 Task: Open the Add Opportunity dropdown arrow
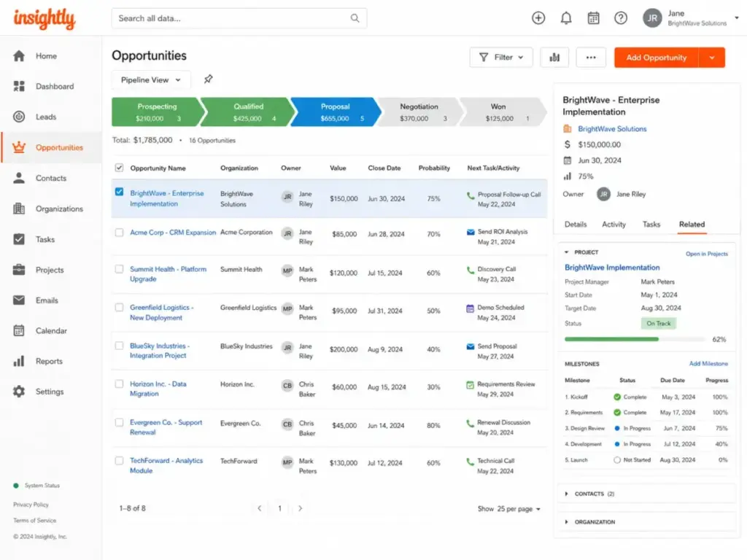[x=712, y=58]
